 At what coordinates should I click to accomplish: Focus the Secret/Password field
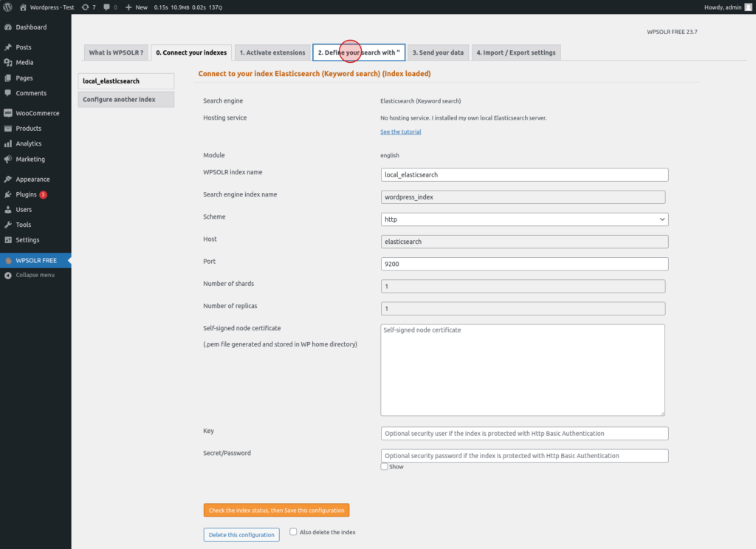(x=525, y=455)
